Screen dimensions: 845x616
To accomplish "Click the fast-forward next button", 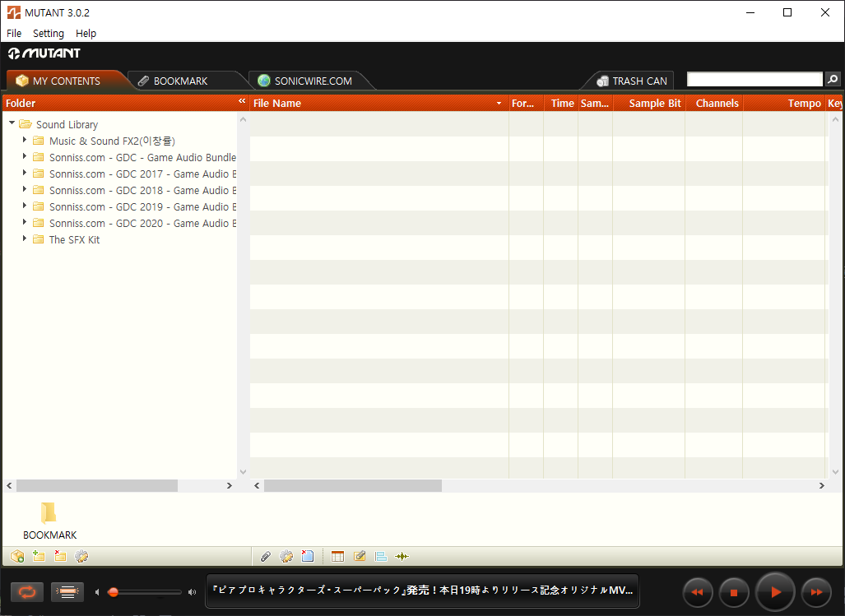I will coord(816,592).
